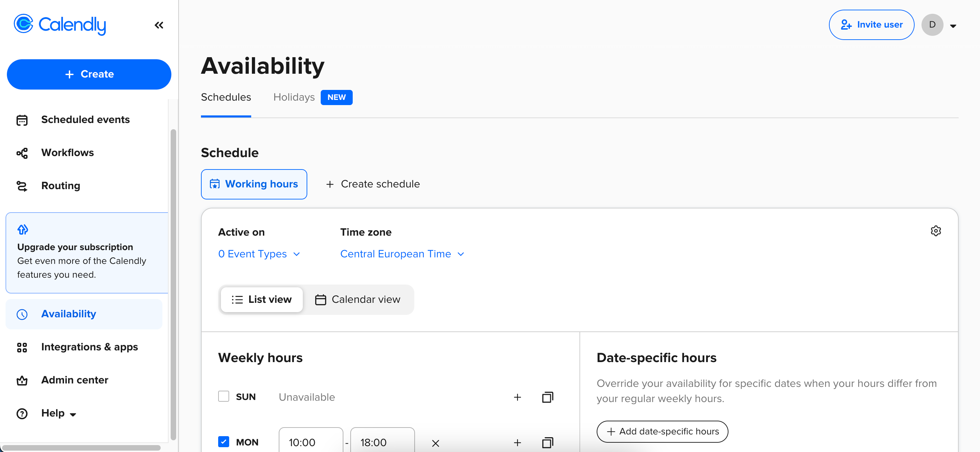Uncheck the MON availability checkbox
Image resolution: width=980 pixels, height=452 pixels.
pyautogui.click(x=223, y=442)
